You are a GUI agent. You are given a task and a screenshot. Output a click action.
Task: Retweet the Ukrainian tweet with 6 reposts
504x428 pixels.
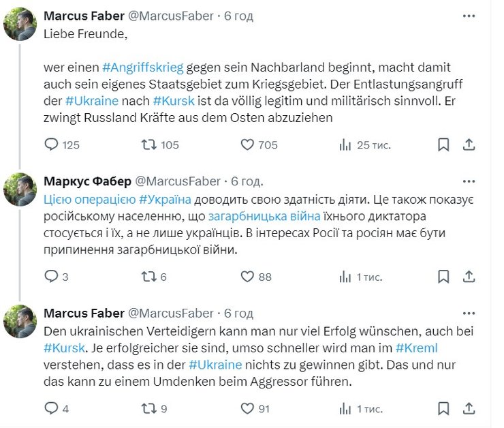[148, 276]
